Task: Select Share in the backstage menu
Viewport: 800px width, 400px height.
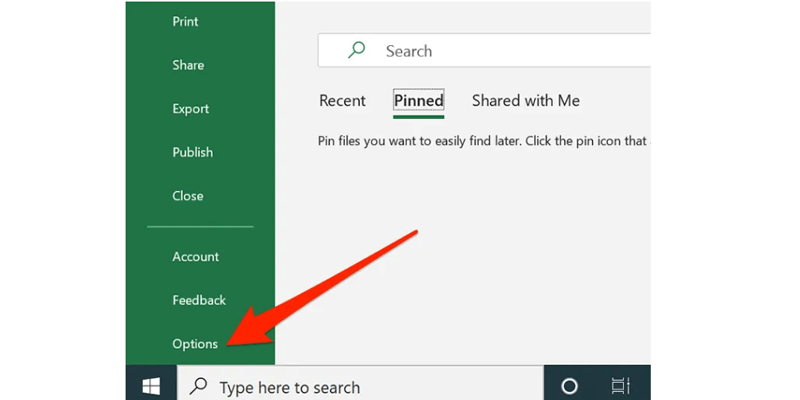Action: pos(188,65)
